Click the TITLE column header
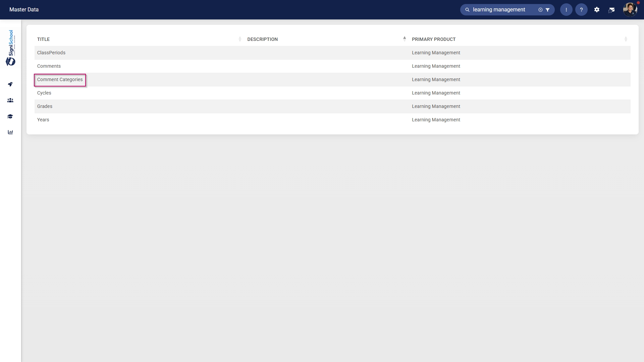The height and width of the screenshot is (362, 644). click(43, 39)
